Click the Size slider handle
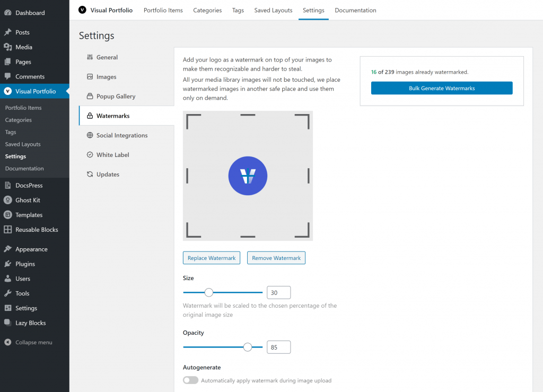This screenshot has height=392, width=543. point(208,292)
